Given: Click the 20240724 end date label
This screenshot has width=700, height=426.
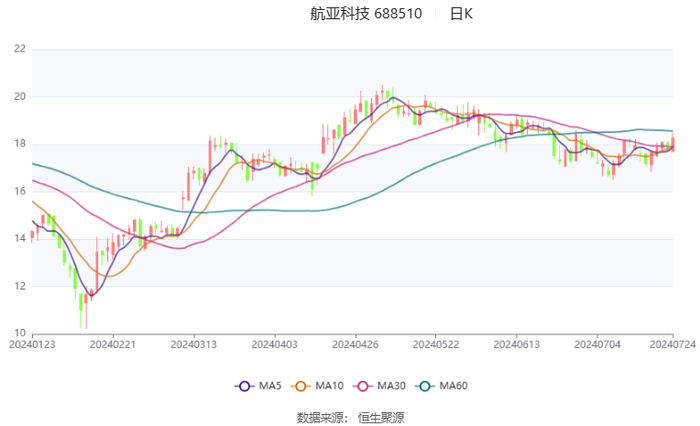Looking at the screenshot, I should (x=672, y=344).
